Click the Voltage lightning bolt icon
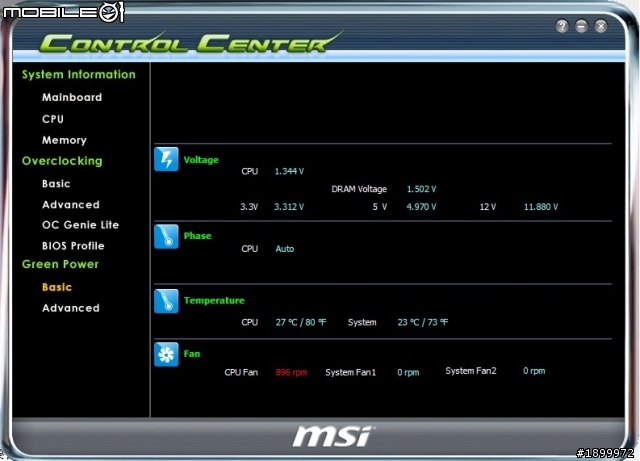640x461 pixels. click(x=166, y=159)
